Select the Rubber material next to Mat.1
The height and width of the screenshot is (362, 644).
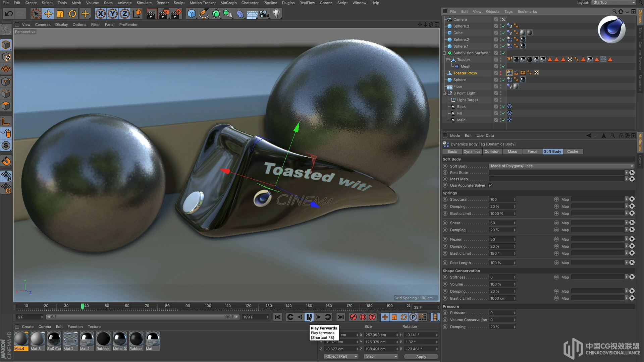click(x=103, y=341)
